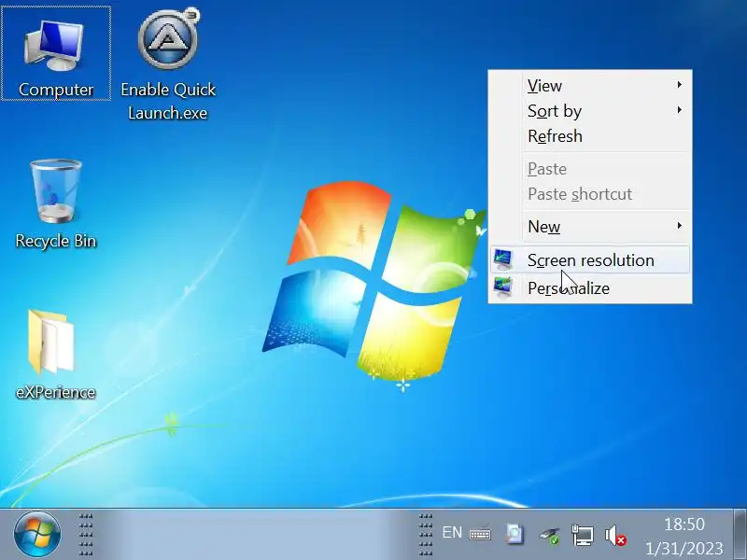Click the muted volume speaker icon
The image size is (747, 560).
615,535
